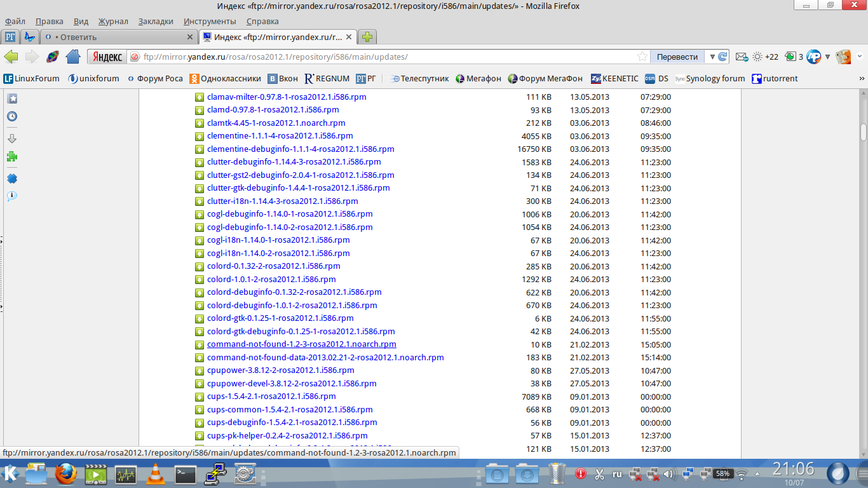Switch the ru keyboard layout indicator
The image size is (868, 488).
pos(616,474)
